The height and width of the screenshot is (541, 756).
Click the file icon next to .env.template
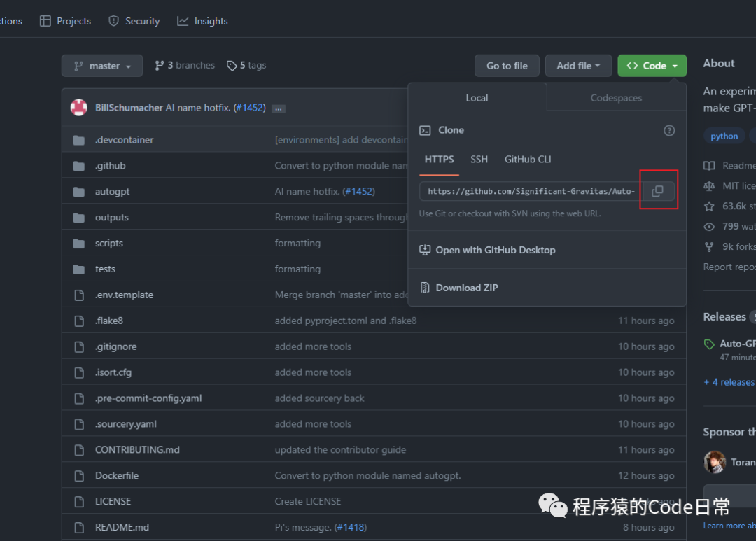pos(79,295)
